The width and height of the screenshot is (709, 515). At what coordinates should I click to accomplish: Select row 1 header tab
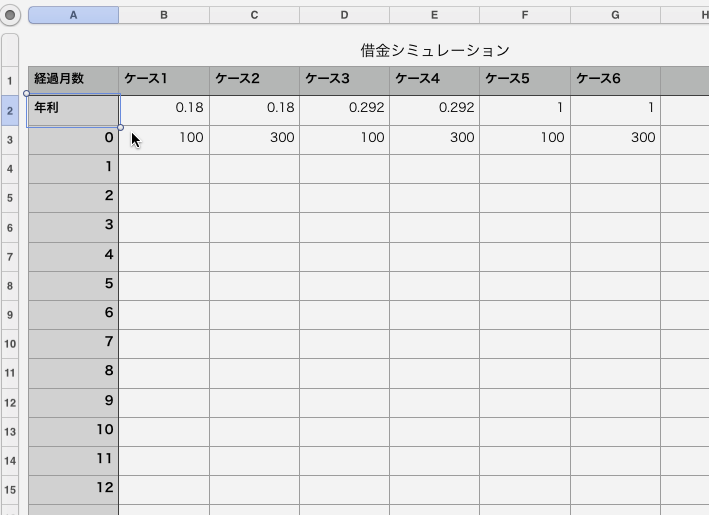pos(10,81)
